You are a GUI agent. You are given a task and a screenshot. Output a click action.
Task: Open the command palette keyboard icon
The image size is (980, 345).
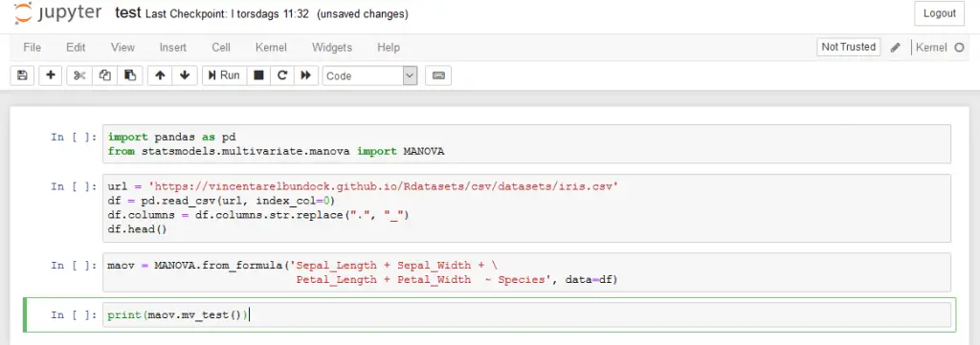(x=438, y=75)
